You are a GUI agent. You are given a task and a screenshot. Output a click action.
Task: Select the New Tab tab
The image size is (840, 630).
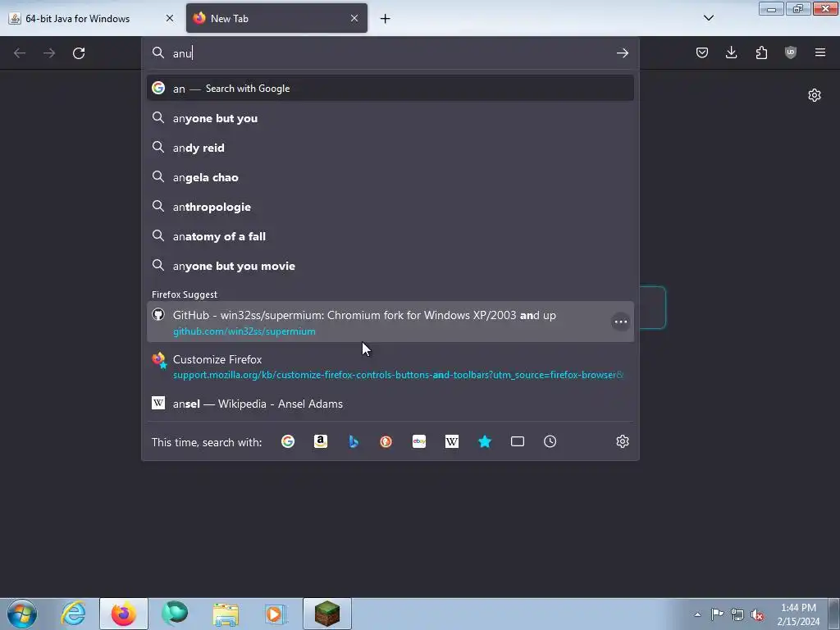(276, 18)
